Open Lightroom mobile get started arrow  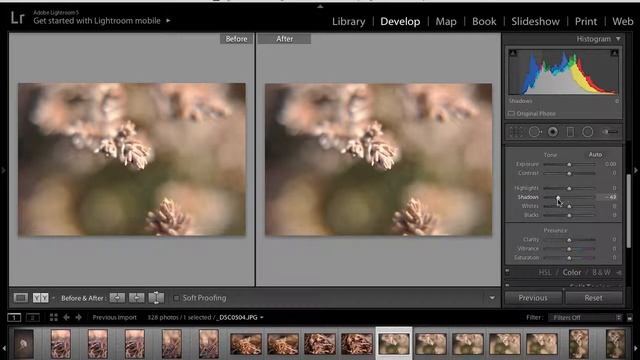click(168, 20)
